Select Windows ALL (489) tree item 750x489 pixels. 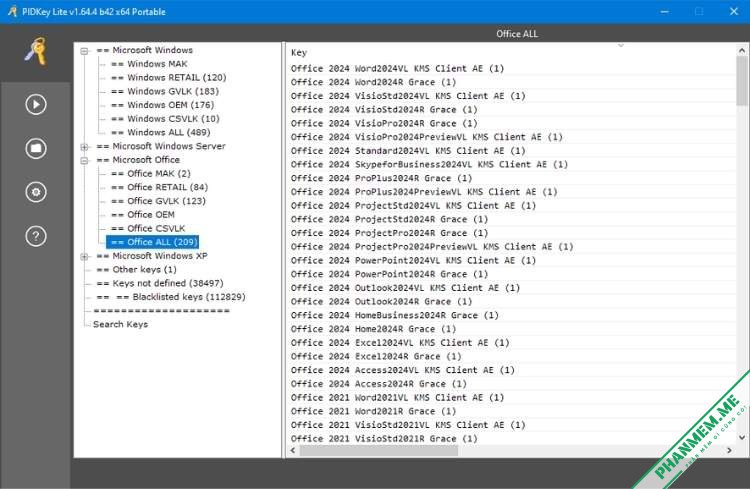(x=160, y=133)
